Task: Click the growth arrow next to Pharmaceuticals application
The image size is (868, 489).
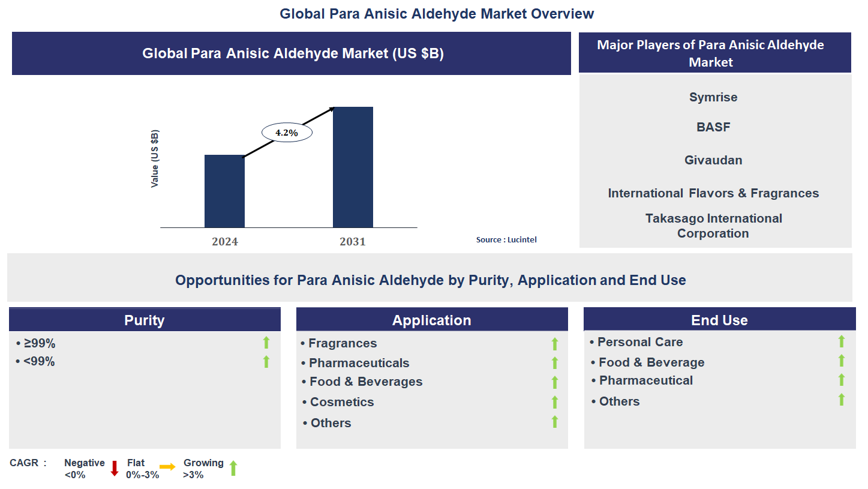Action: tap(554, 363)
